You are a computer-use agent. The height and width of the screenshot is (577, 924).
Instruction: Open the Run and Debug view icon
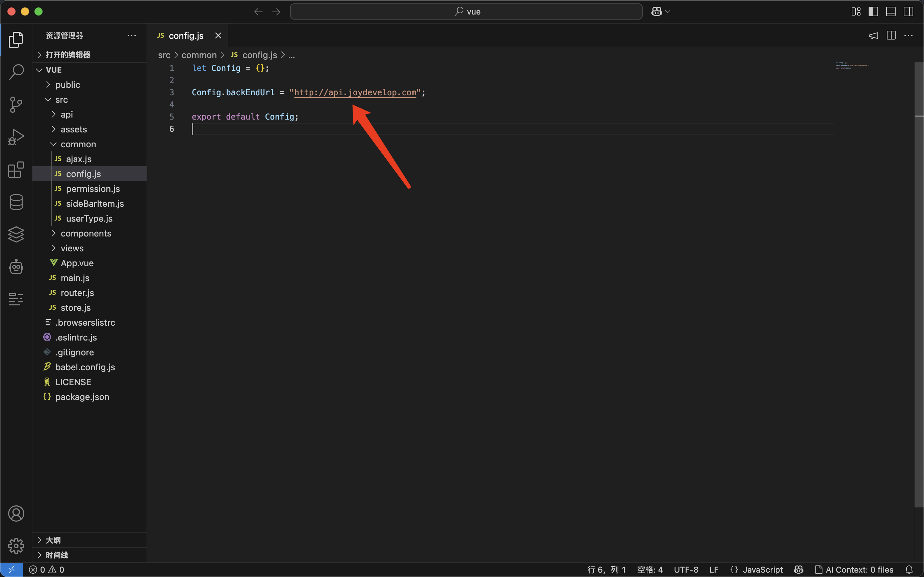click(x=16, y=137)
